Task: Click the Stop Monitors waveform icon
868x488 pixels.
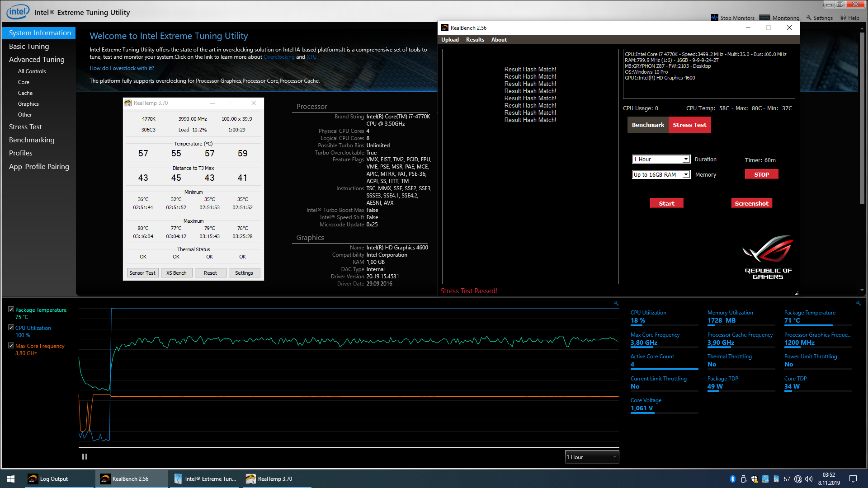Action: [714, 18]
